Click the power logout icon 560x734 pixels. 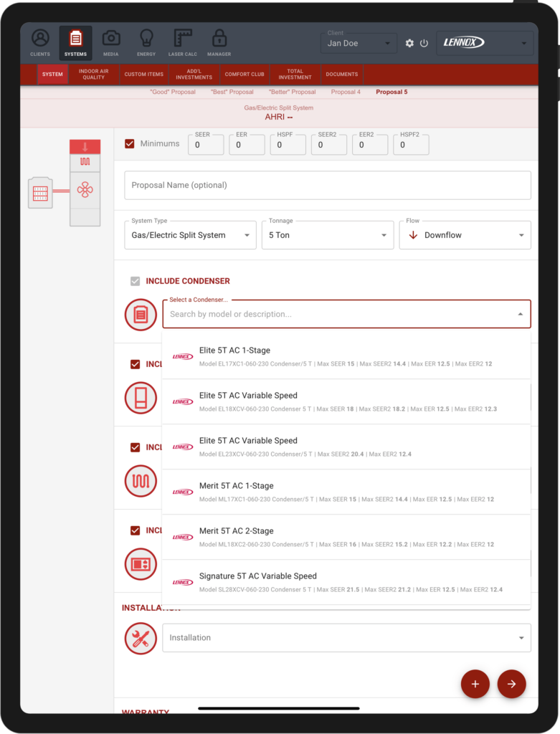(x=424, y=43)
